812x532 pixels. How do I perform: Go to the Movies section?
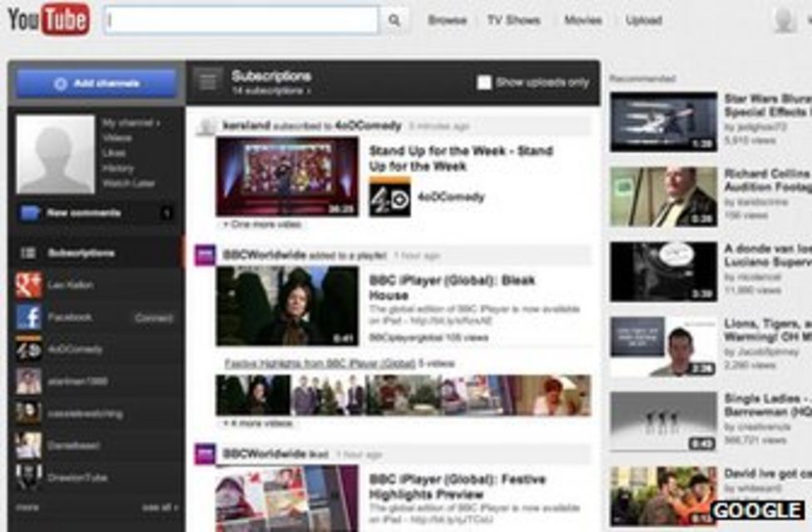pos(582,21)
